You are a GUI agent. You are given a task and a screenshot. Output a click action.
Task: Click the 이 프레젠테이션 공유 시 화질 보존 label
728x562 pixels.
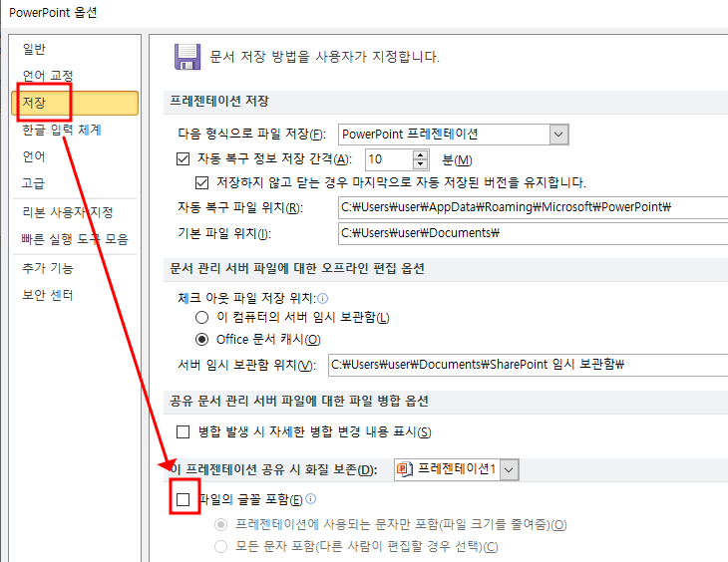(x=273, y=469)
